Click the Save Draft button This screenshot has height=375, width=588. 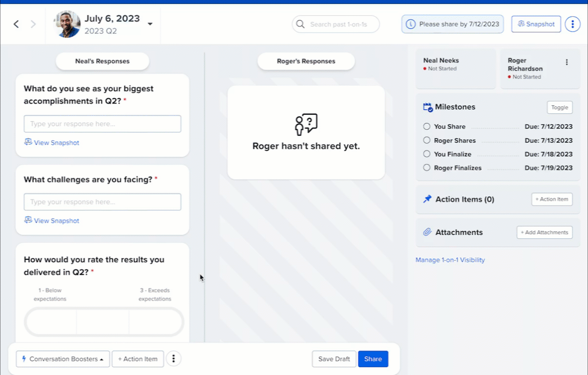tap(334, 359)
